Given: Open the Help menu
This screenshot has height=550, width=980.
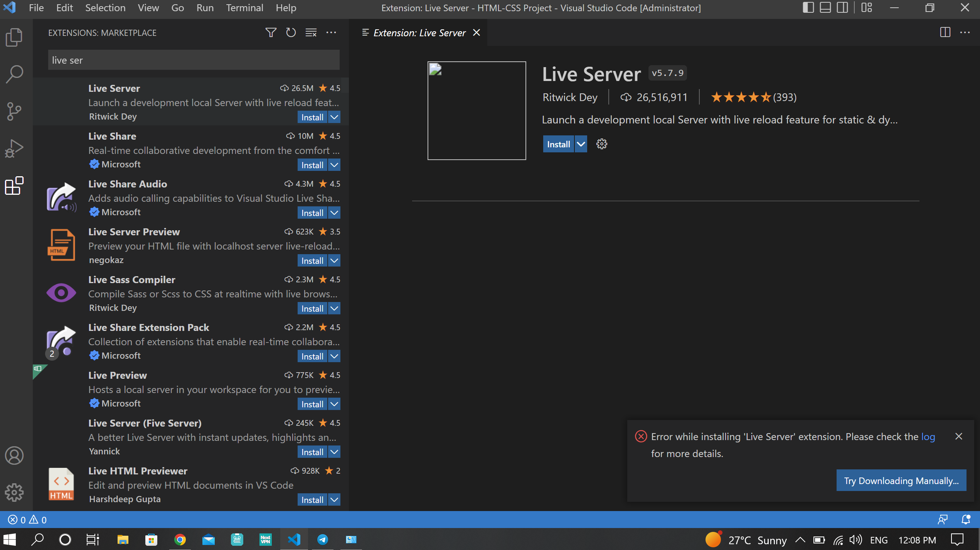Looking at the screenshot, I should pos(286,8).
